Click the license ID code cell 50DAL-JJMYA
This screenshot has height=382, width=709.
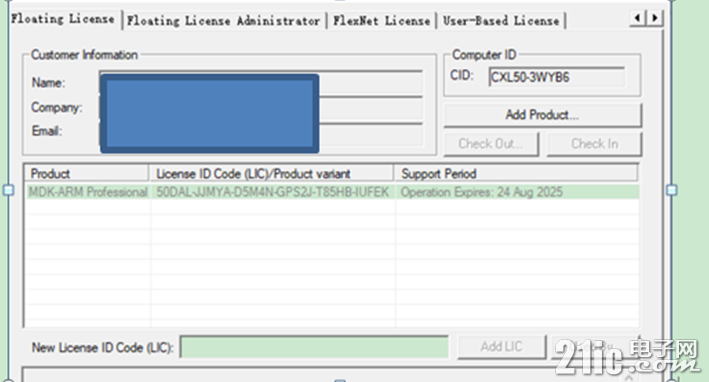click(273, 192)
